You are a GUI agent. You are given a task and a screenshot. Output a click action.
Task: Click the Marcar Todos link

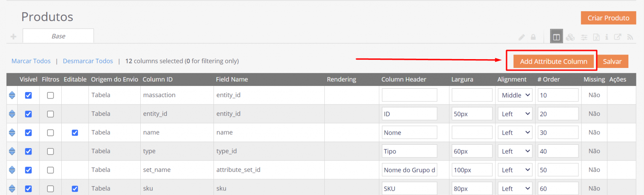click(31, 61)
